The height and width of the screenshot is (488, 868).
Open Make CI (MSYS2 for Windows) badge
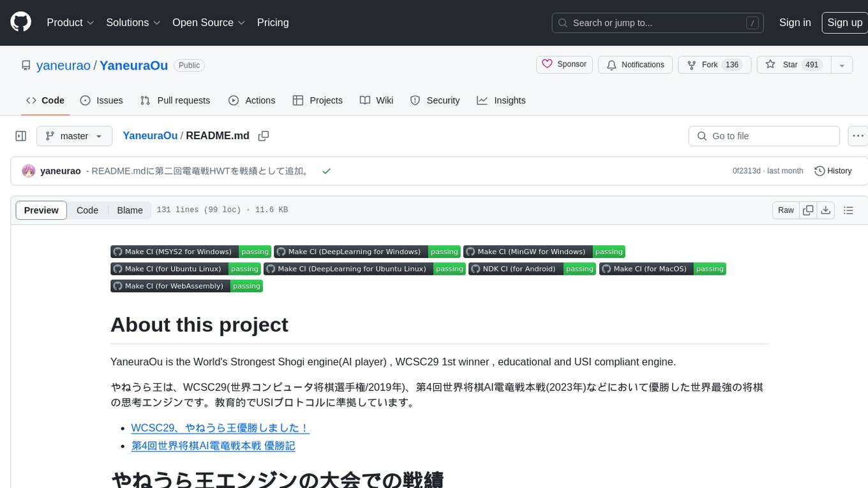pyautogui.click(x=190, y=252)
